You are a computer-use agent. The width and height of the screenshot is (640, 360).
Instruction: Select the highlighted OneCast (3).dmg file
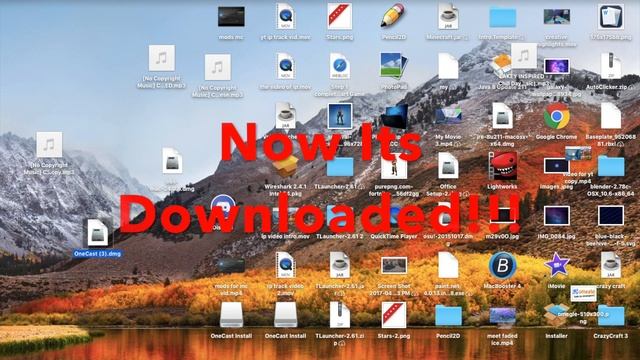[x=98, y=233]
